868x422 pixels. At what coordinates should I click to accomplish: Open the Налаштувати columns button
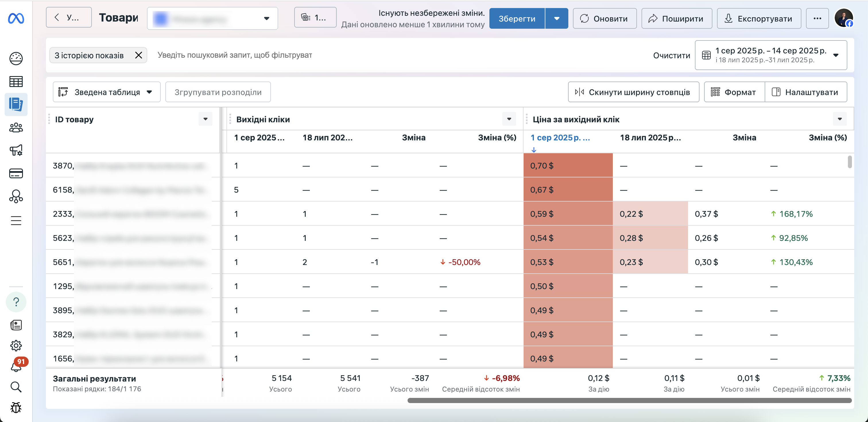tap(806, 92)
